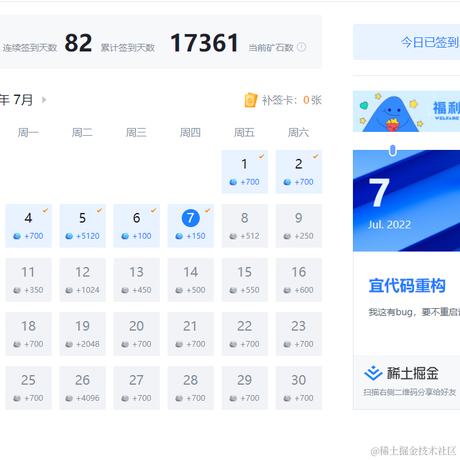Click the 补签卡 card icon
The width and height of the screenshot is (460, 460).
(251, 100)
